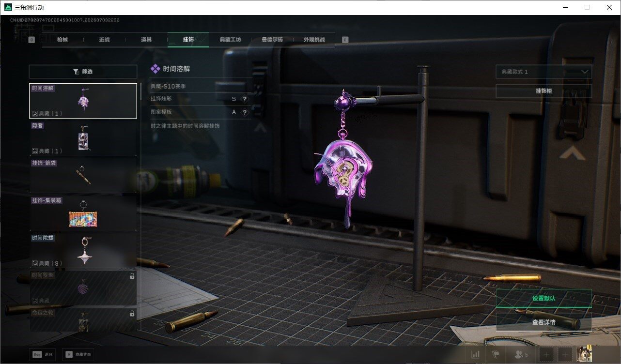Click the Q key previous-tab arrow

[x=31, y=40]
